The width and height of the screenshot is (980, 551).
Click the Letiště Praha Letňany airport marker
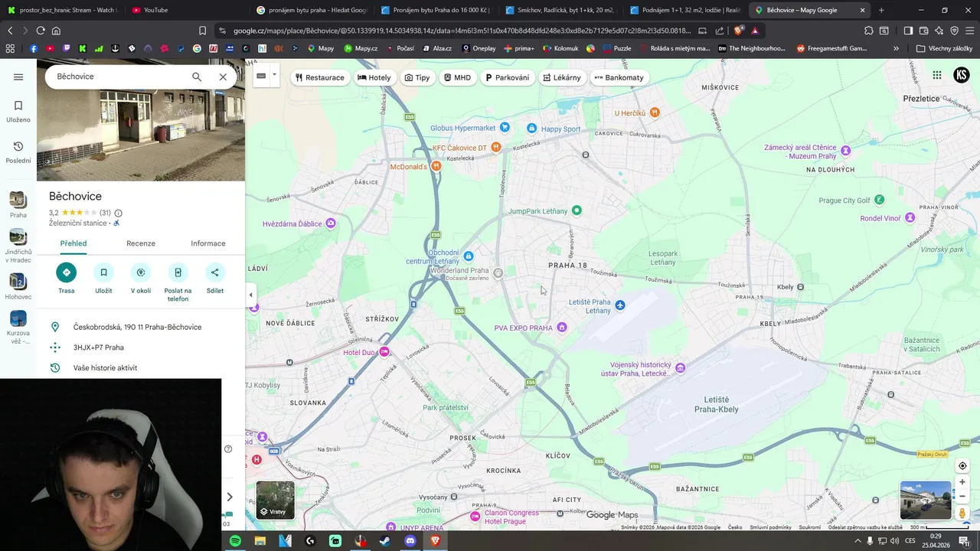620,305
